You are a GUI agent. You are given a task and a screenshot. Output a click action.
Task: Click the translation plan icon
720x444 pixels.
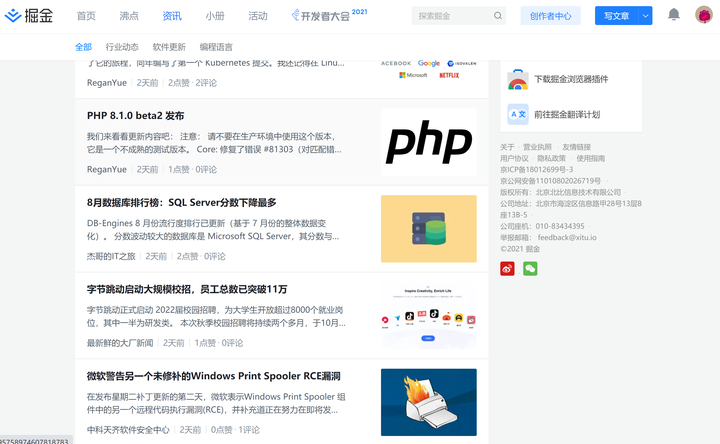tap(518, 114)
